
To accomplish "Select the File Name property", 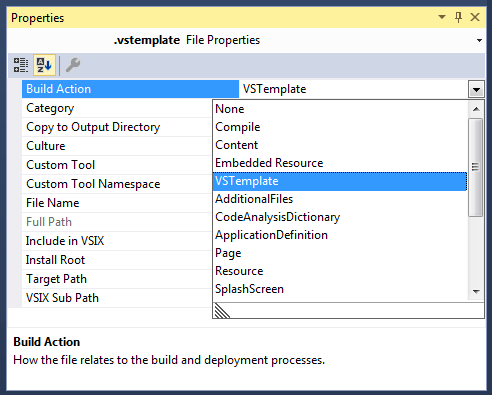I will click(x=117, y=203).
